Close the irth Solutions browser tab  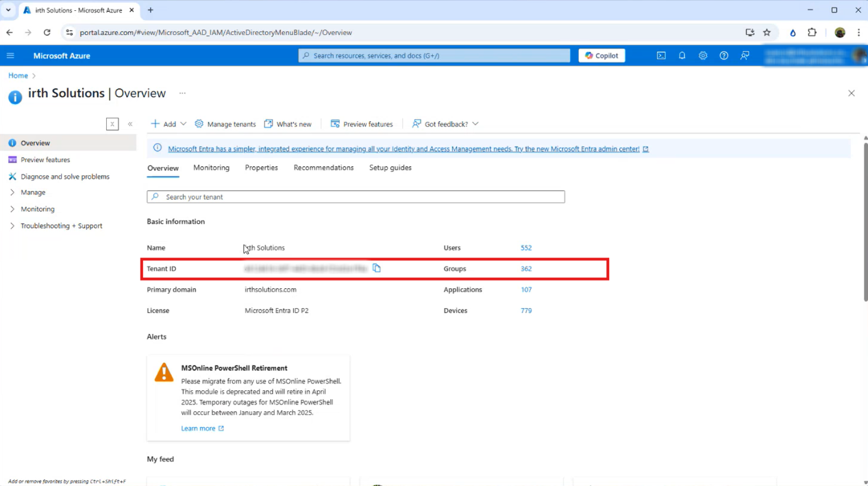point(132,10)
